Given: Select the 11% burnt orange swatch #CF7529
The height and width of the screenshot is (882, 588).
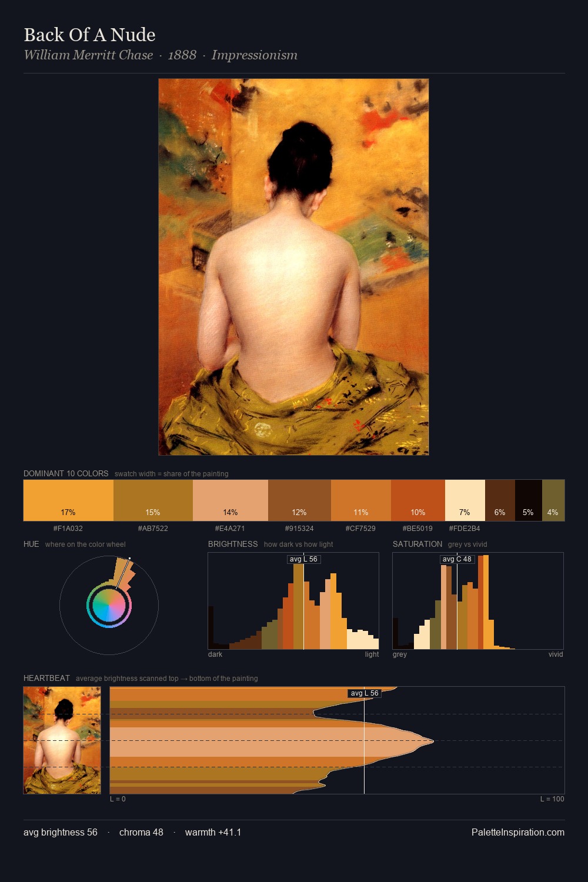Looking at the screenshot, I should (361, 500).
